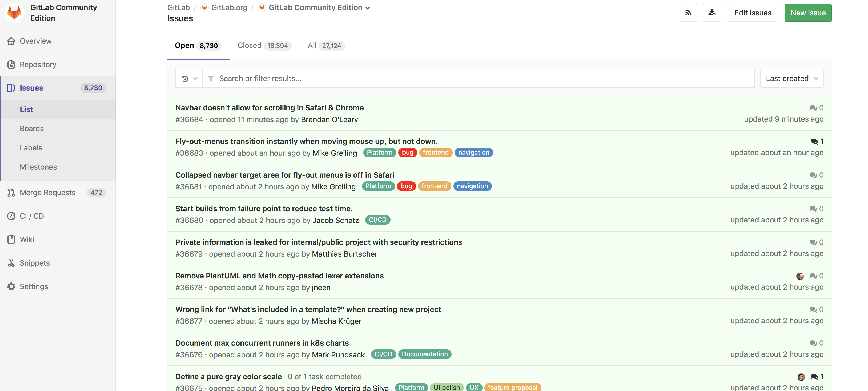Click the comment icon on issue #36683
The width and height of the screenshot is (868, 391).
click(x=814, y=142)
